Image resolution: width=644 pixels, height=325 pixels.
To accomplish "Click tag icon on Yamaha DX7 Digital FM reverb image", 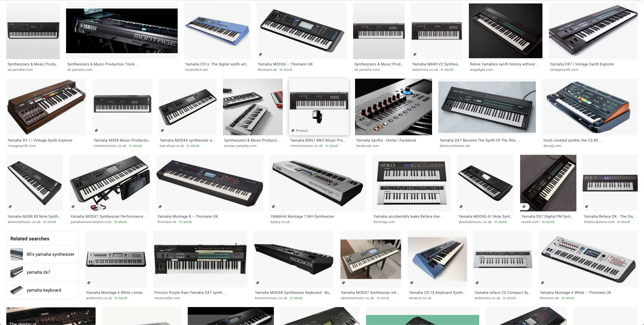I will tap(524, 207).
